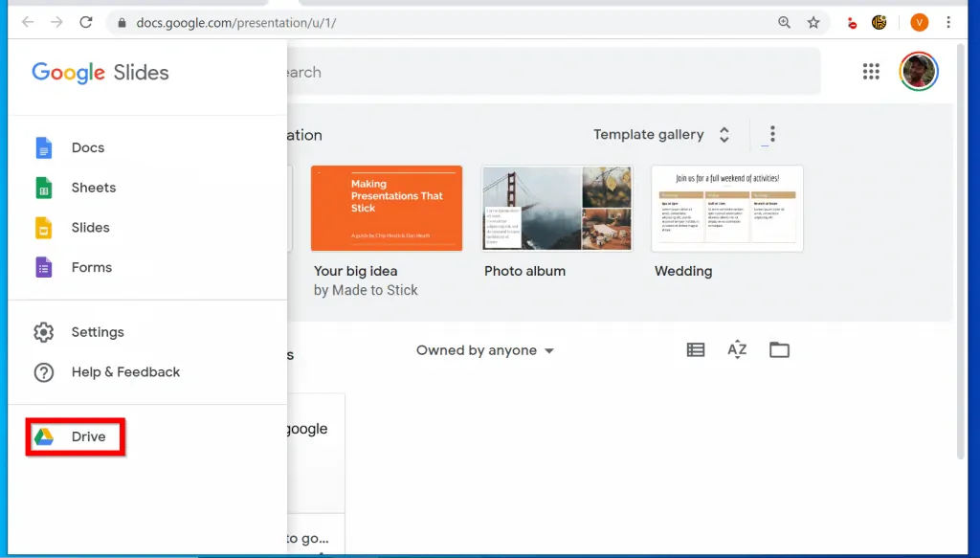
Task: Click the Help & Feedback question icon
Action: [44, 372]
